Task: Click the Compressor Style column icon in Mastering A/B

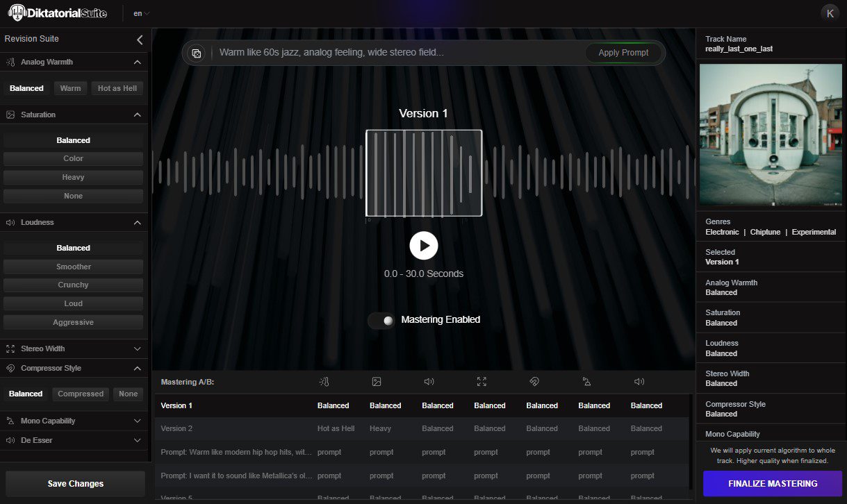Action: pyautogui.click(x=534, y=382)
